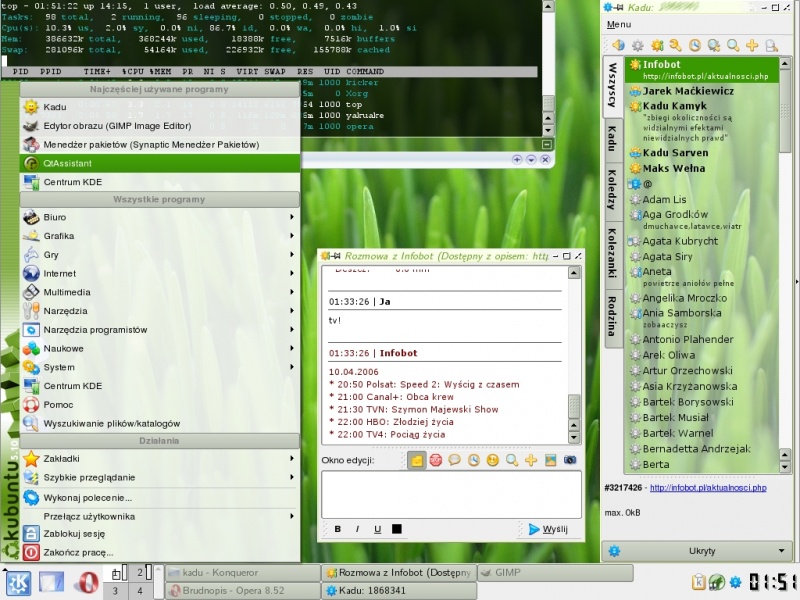Launch QtAssistant from the K menu

(x=159, y=163)
